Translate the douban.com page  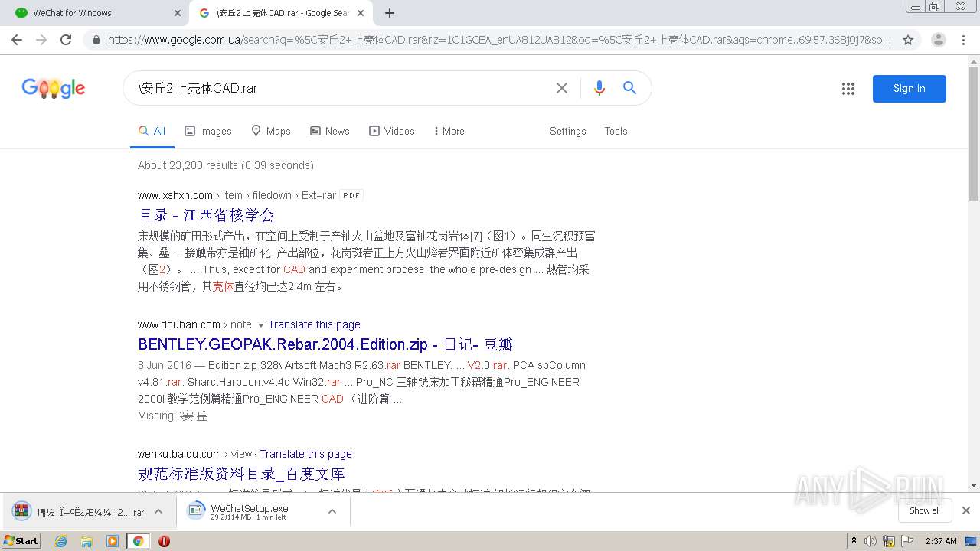[x=314, y=324]
